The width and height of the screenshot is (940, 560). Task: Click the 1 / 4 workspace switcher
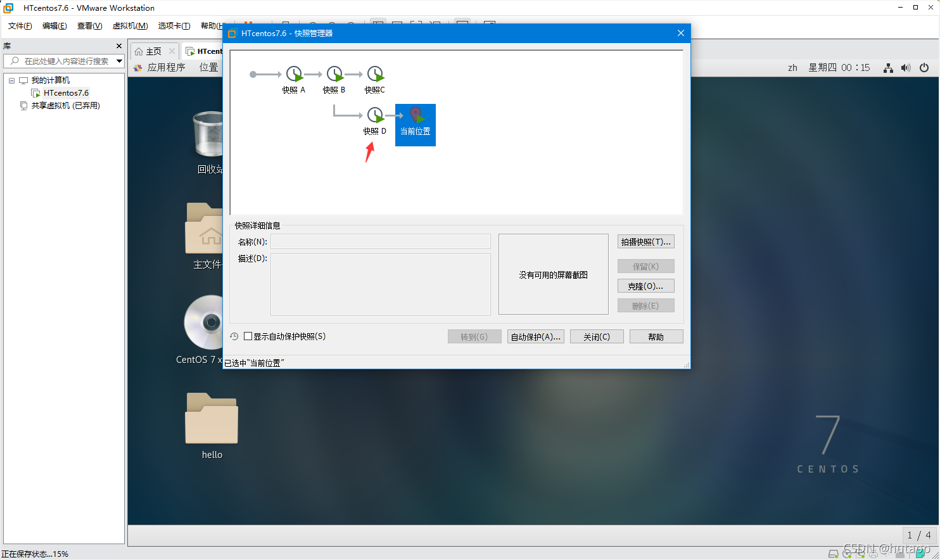(919, 535)
